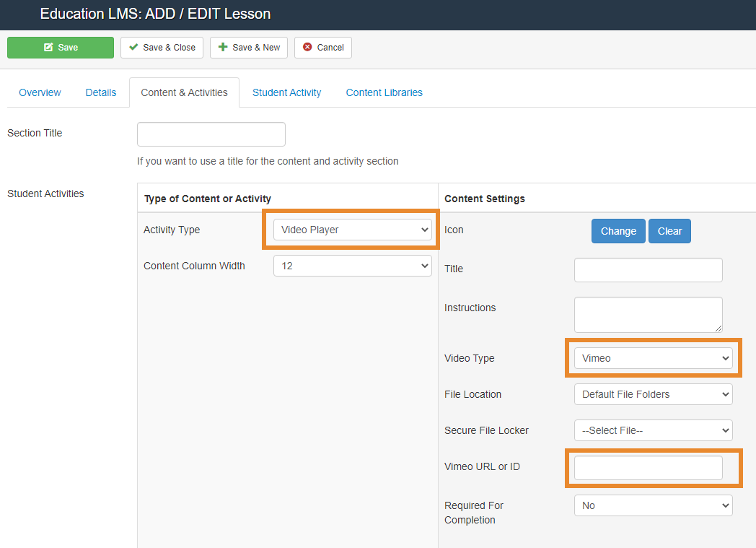Clear the selected icon
This screenshot has width=756, height=548.
[x=669, y=231]
